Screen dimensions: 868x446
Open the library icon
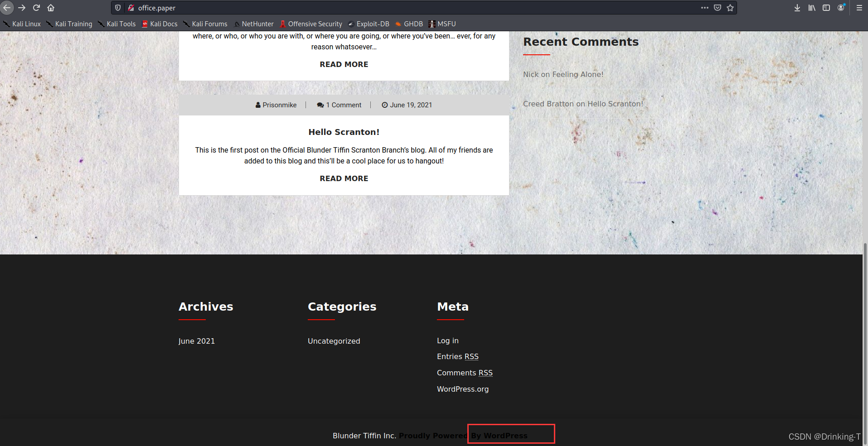812,8
